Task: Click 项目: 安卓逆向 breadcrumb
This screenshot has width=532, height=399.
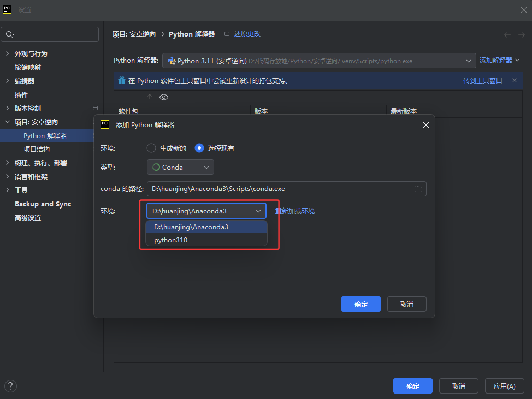Action: click(134, 34)
